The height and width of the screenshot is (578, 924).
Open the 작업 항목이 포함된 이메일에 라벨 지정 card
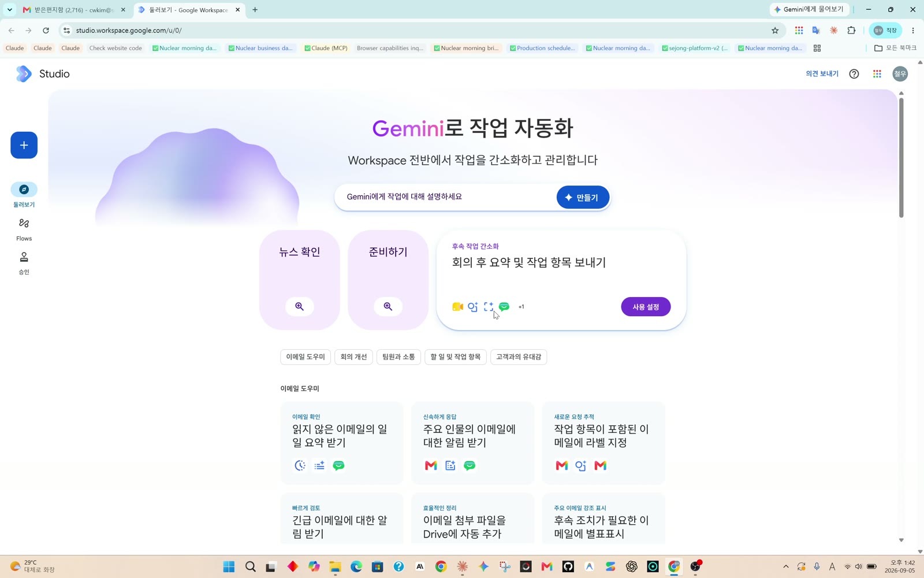tap(603, 443)
